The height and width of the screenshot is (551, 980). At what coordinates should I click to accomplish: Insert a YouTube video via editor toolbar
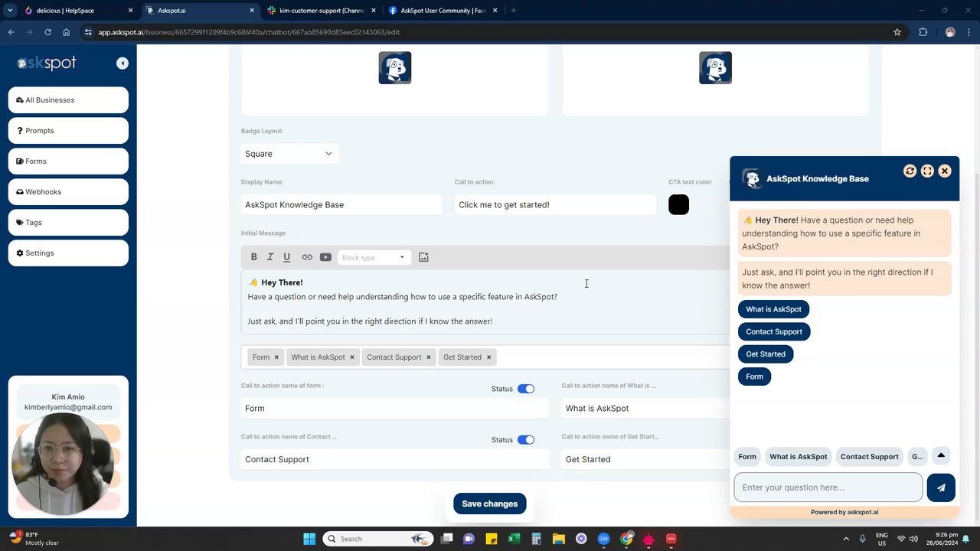[325, 257]
